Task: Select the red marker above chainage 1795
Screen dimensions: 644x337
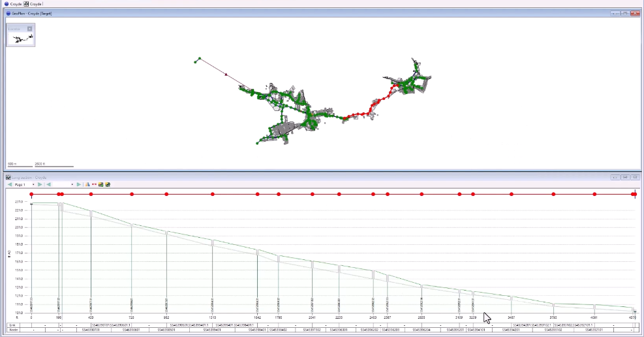Action: point(279,194)
